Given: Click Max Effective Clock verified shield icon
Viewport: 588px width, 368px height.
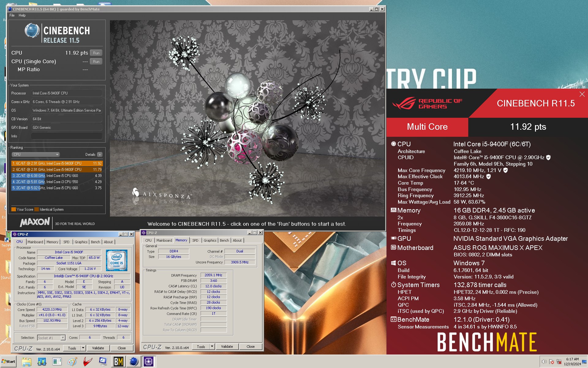Looking at the screenshot, I should click(x=488, y=176).
